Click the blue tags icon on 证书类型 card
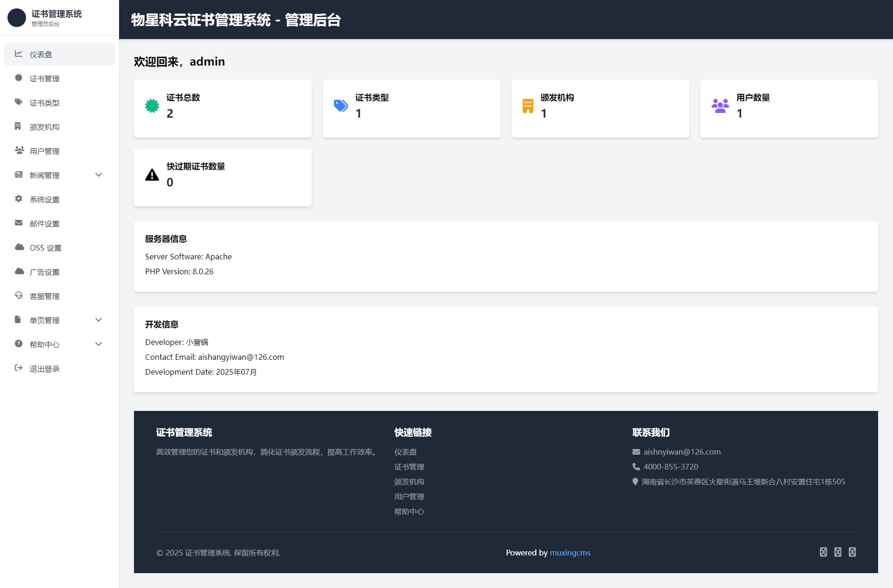The image size is (893, 588). pos(341,106)
